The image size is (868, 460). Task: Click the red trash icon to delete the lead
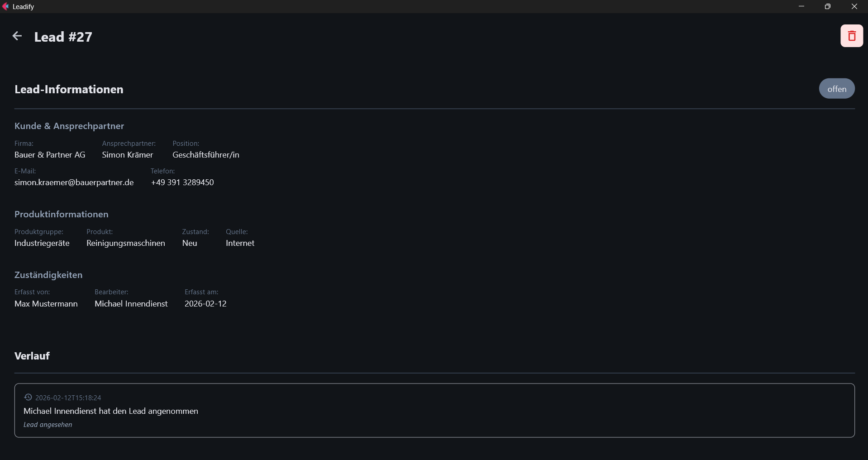851,36
